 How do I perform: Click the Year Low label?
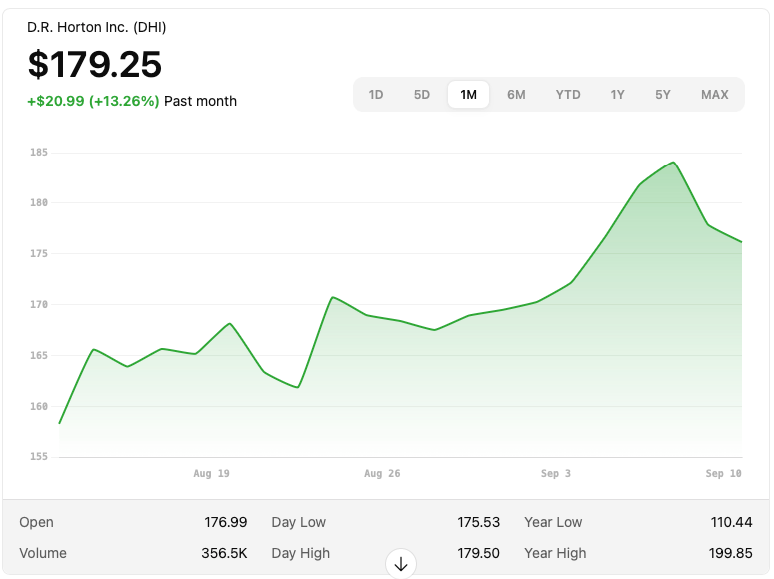pos(553,522)
